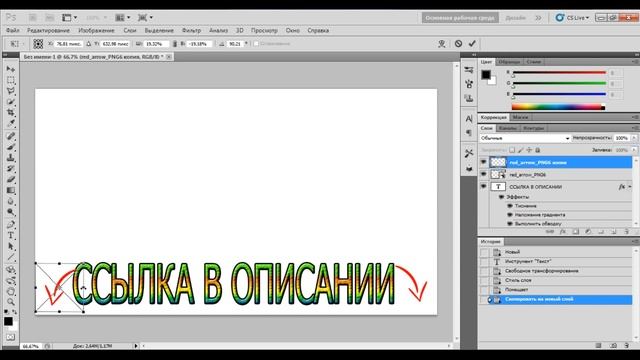640x360 pixels.
Task: Select the Pen tool
Action: 11,224
